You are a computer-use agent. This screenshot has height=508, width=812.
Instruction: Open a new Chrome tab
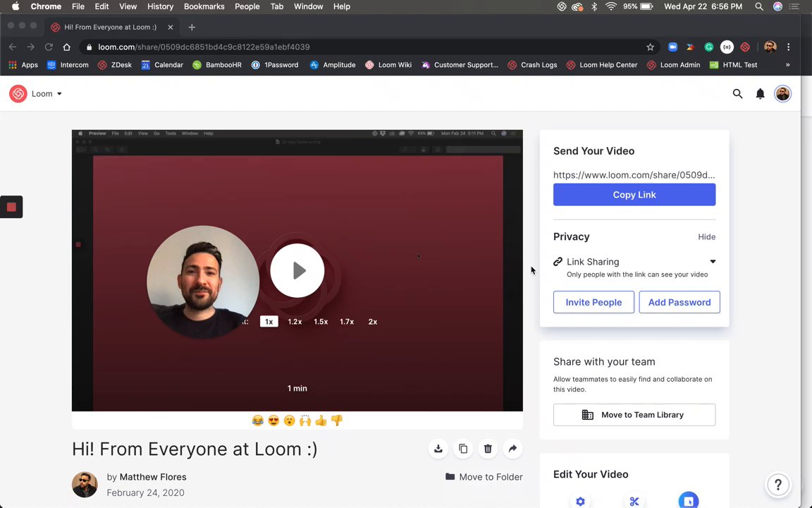(x=192, y=27)
